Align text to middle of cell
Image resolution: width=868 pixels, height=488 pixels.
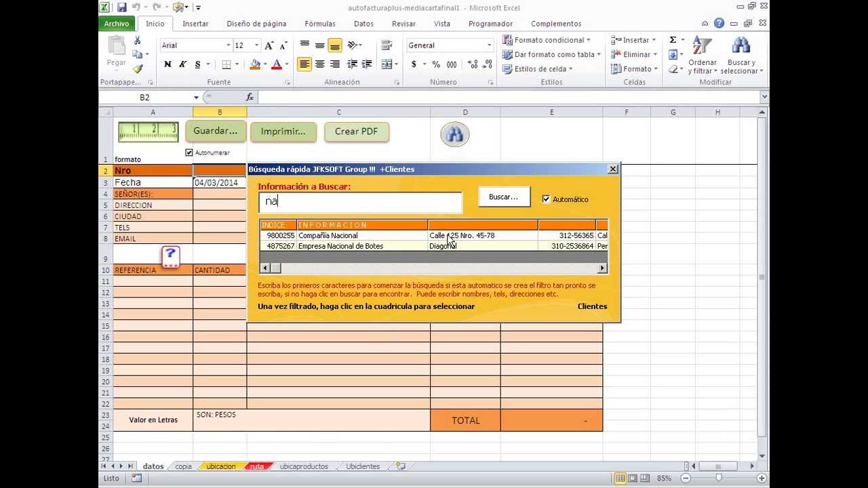click(x=319, y=45)
